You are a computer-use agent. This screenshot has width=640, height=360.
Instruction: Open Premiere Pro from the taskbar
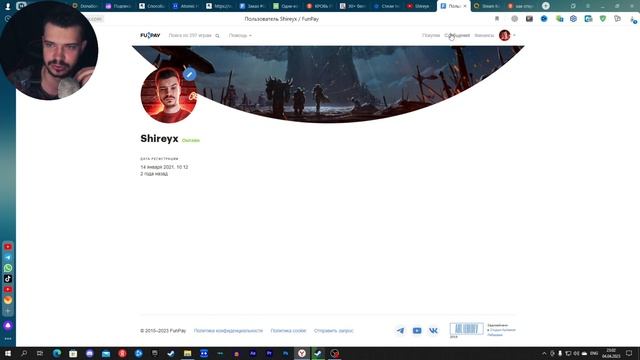click(269, 353)
